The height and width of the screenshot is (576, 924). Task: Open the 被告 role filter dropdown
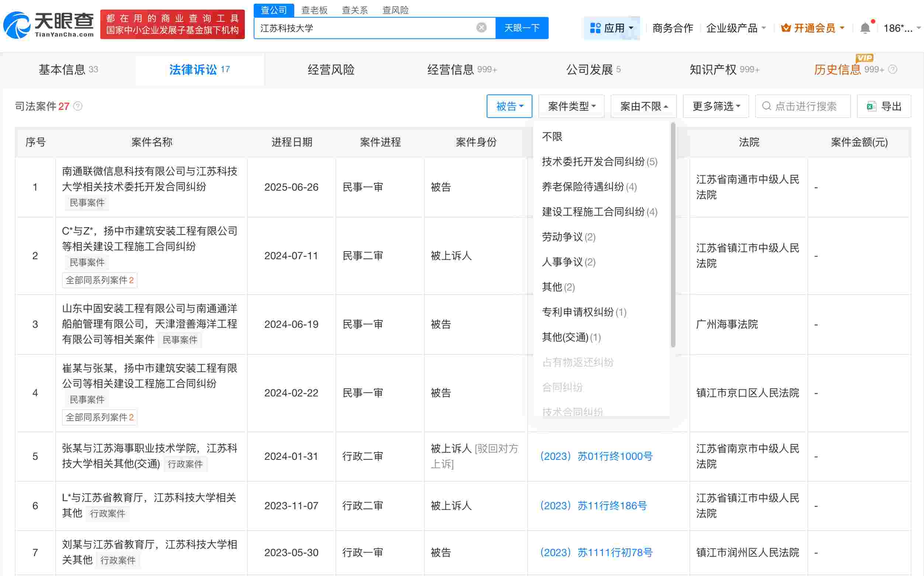click(x=509, y=106)
